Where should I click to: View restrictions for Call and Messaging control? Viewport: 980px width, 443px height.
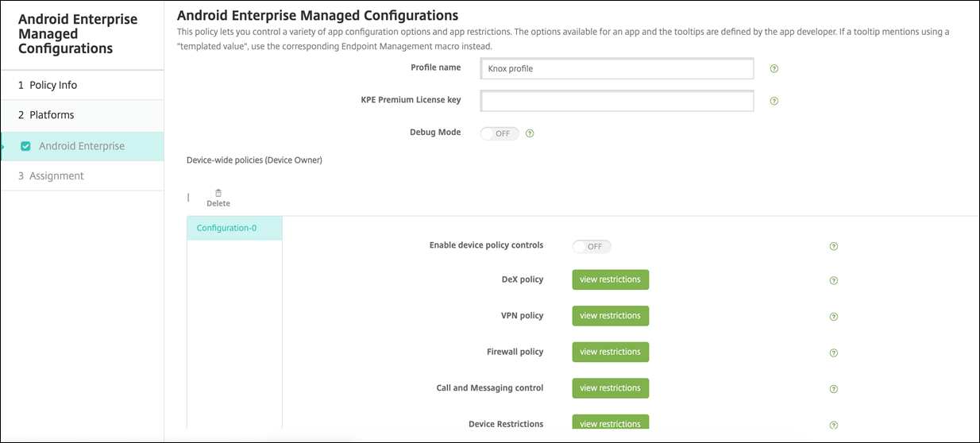(610, 388)
